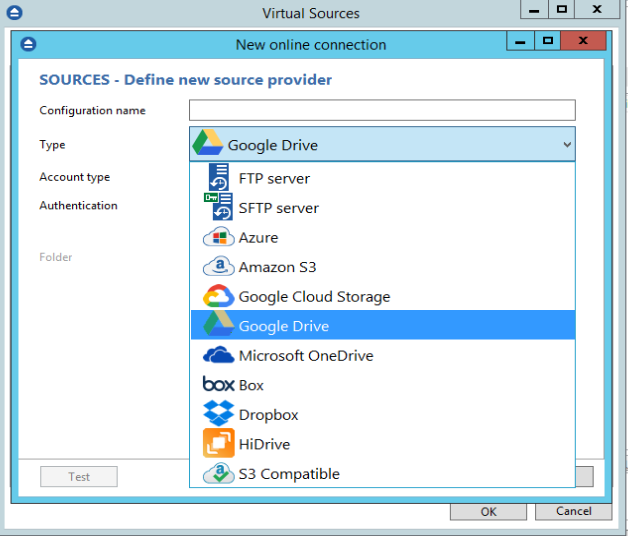
Task: Close the New online connection dialog
Action: pyautogui.click(x=583, y=40)
